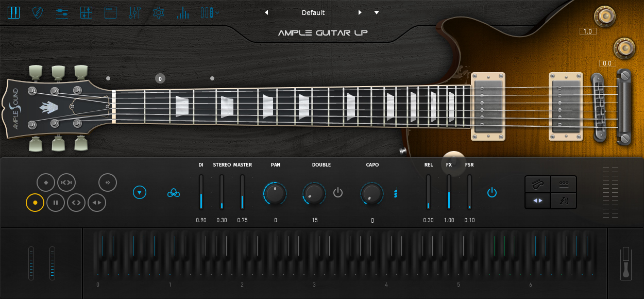Open the window-shaped panel icon in top toolbar
Viewport: 644px width, 299px height.
coord(110,12)
